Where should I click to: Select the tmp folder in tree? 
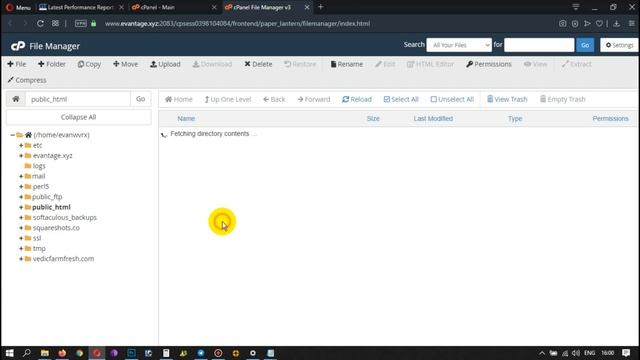39,248
